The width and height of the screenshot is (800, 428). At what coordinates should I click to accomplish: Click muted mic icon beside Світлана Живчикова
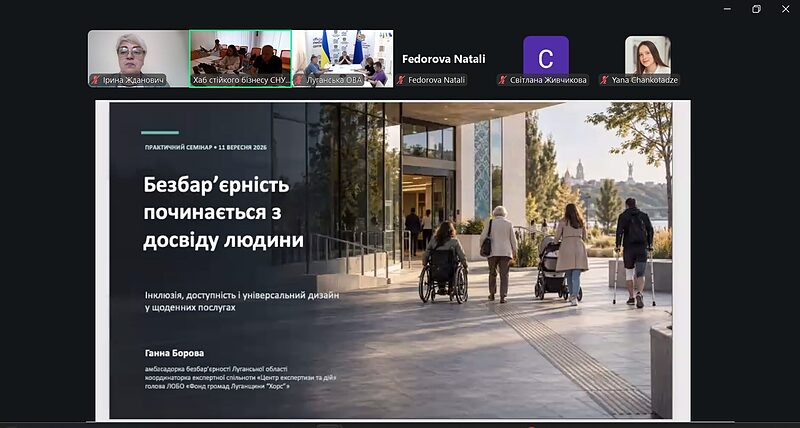pos(503,80)
